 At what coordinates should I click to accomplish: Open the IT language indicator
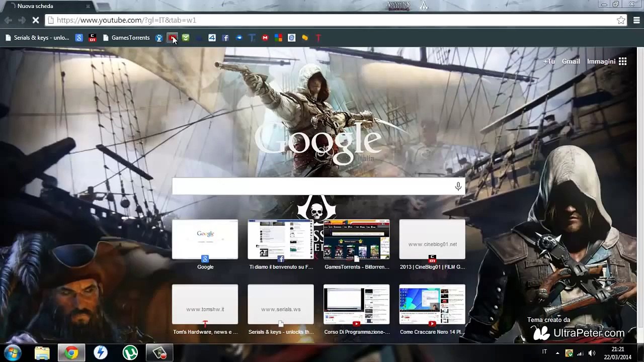point(544,351)
